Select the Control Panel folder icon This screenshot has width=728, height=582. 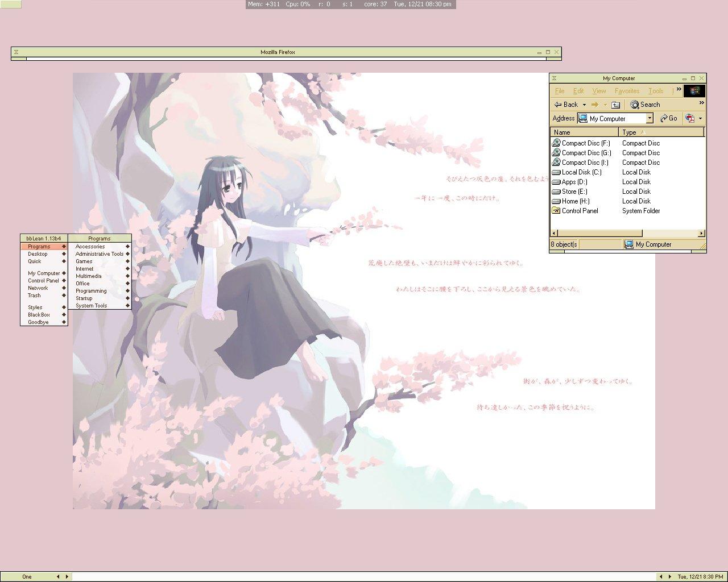pyautogui.click(x=556, y=211)
